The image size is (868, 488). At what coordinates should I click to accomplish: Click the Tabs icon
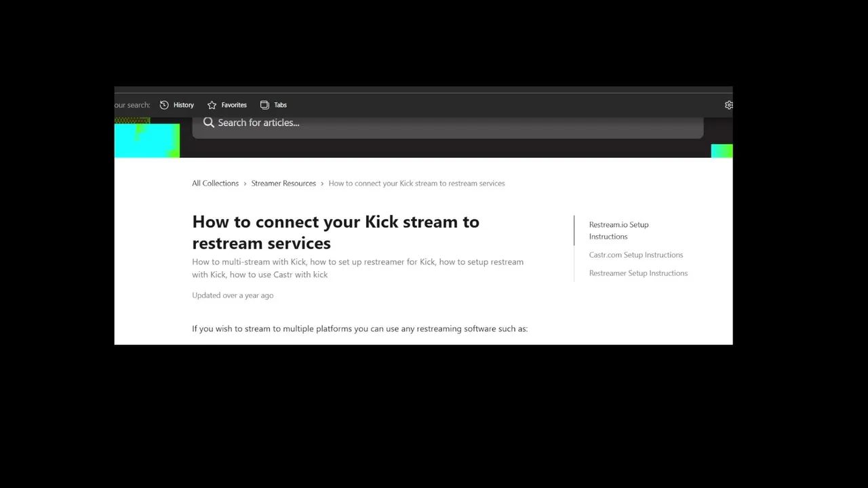[x=264, y=105]
